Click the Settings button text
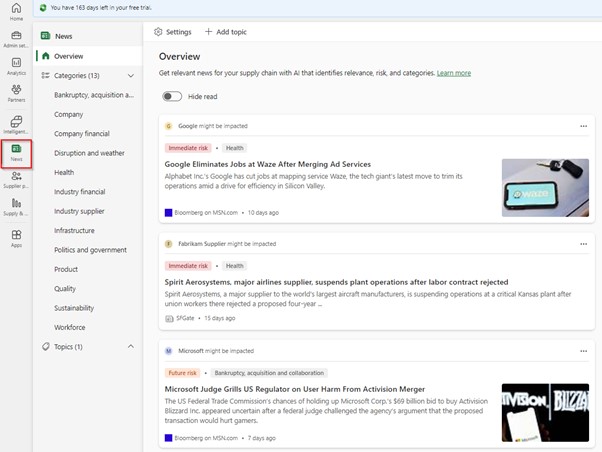Image resolution: width=602 pixels, height=452 pixels. click(x=179, y=32)
